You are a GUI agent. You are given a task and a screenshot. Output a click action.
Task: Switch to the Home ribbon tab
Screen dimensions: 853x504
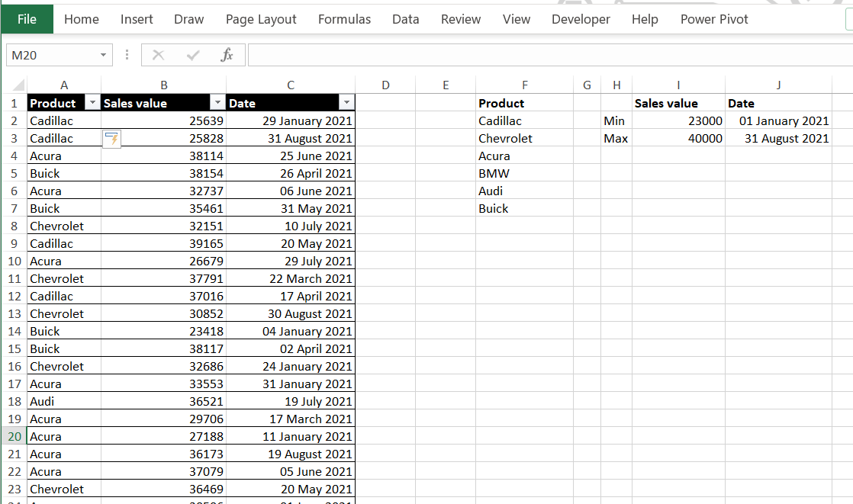[82, 19]
